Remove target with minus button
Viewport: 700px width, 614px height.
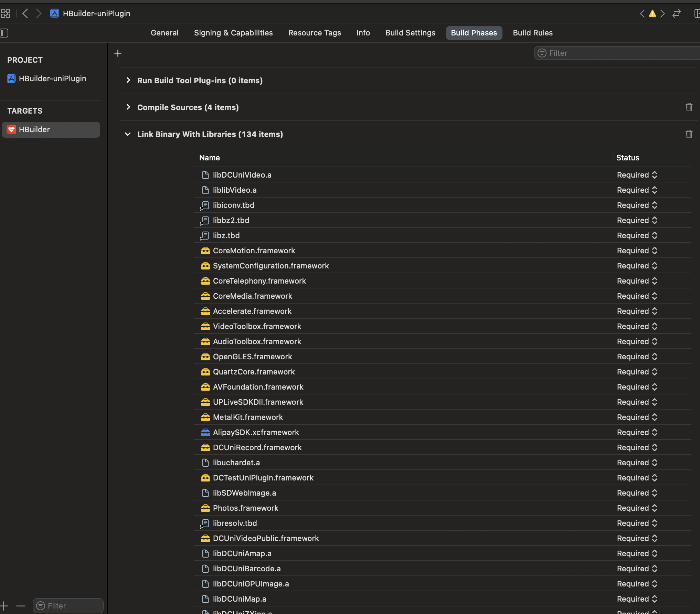click(x=21, y=606)
